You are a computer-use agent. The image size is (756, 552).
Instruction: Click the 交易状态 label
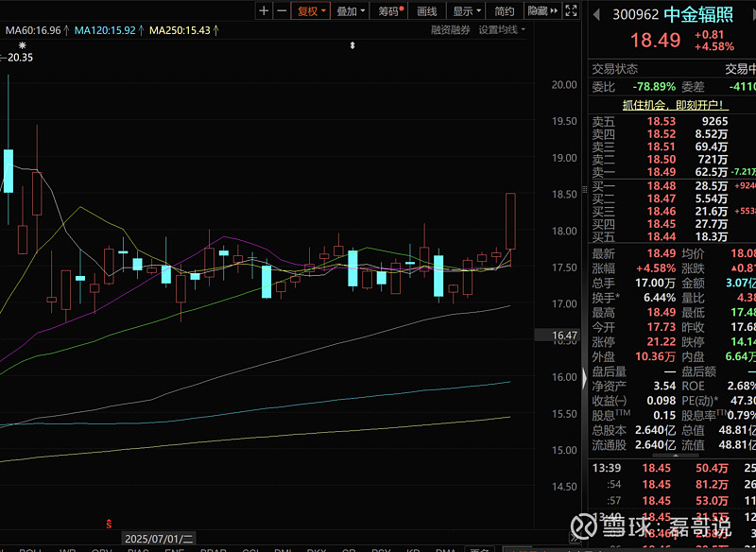615,69
